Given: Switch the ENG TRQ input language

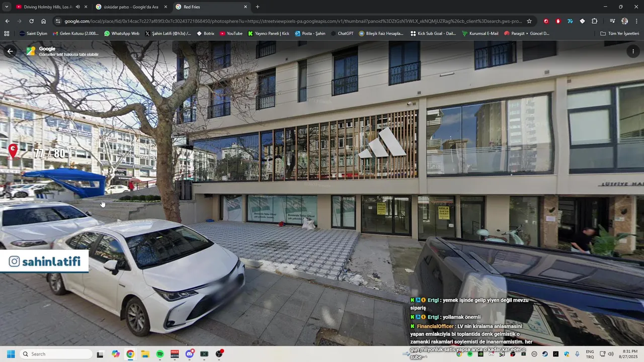Looking at the screenshot, I should pos(590,354).
